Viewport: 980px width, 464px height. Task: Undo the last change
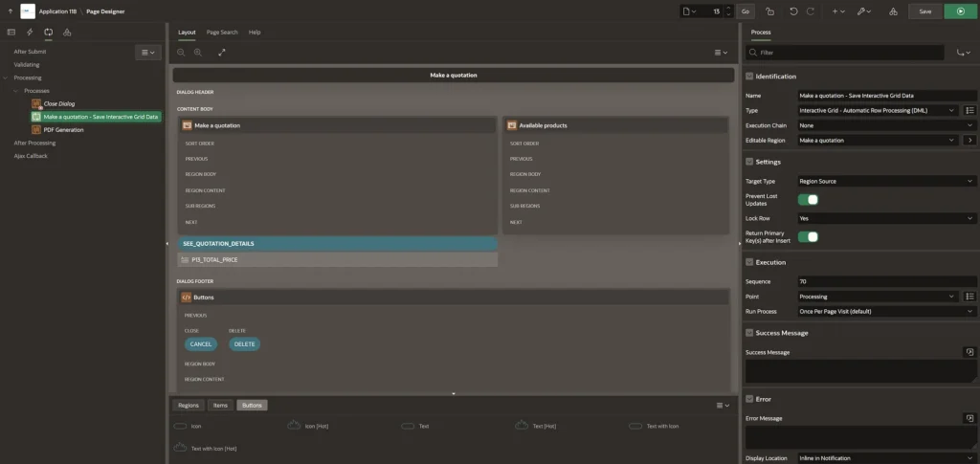(x=793, y=11)
